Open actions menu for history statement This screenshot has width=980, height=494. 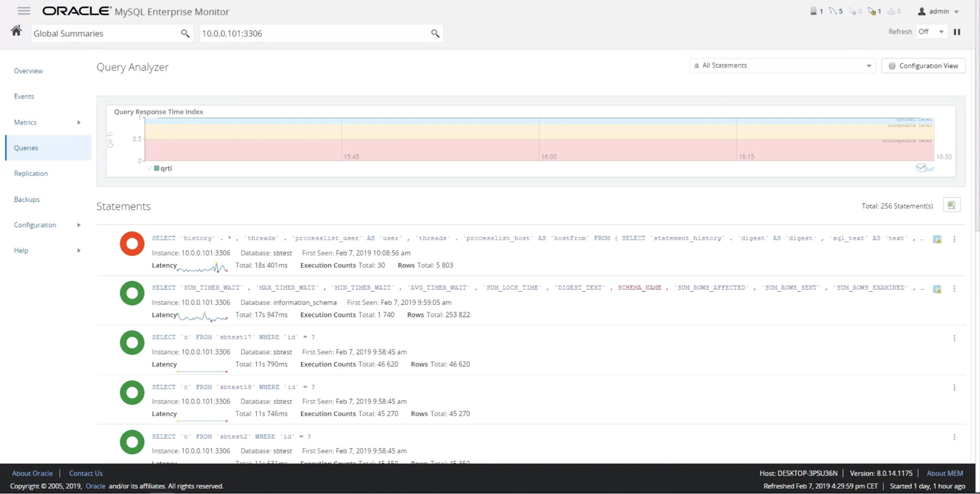tap(954, 239)
